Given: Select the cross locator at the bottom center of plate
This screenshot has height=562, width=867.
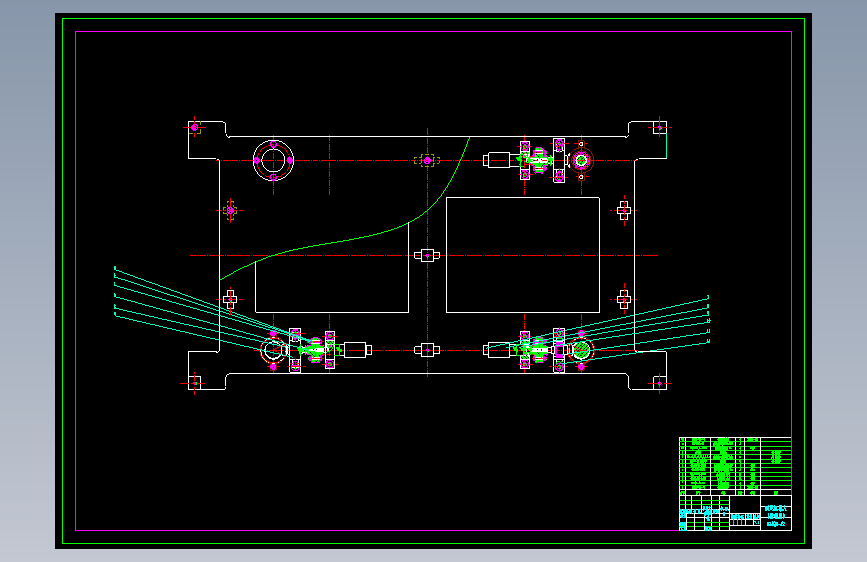Looking at the screenshot, I should coord(427,350).
